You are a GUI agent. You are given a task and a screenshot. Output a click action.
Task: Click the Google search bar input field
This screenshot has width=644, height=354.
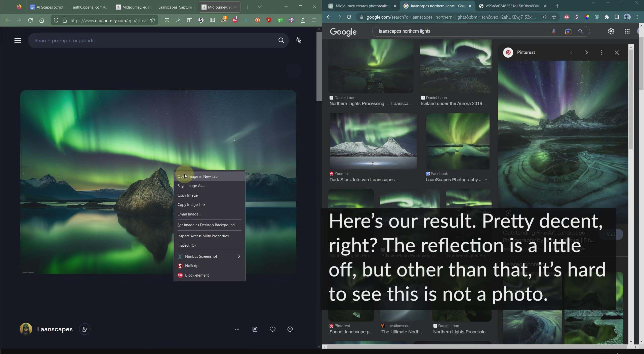pyautogui.click(x=463, y=31)
